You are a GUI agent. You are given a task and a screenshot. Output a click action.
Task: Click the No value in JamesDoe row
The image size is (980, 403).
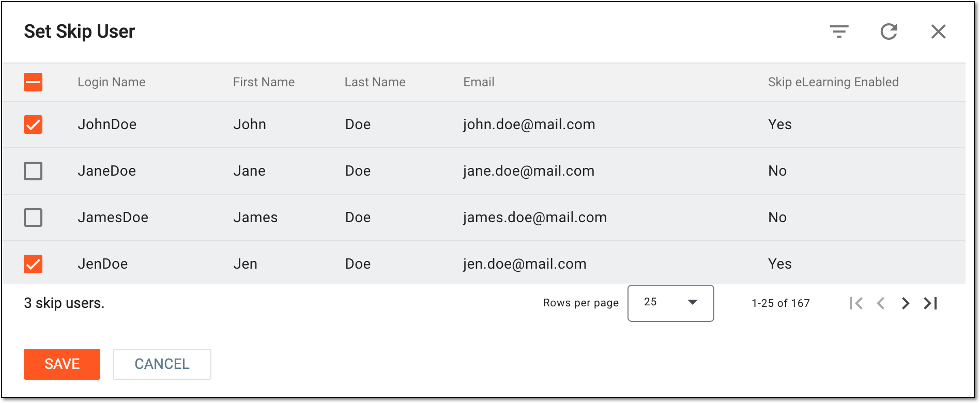pyautogui.click(x=777, y=218)
